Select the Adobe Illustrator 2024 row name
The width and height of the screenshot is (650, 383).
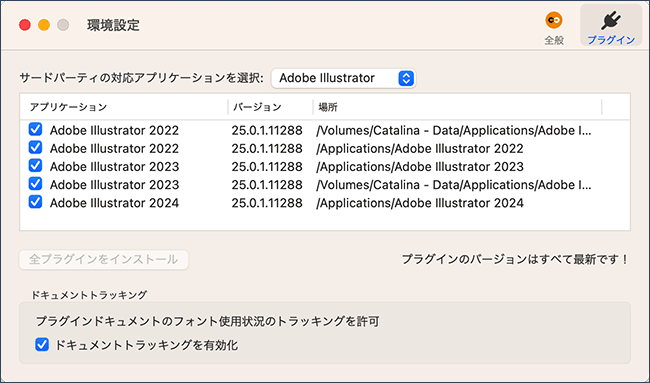tap(114, 203)
